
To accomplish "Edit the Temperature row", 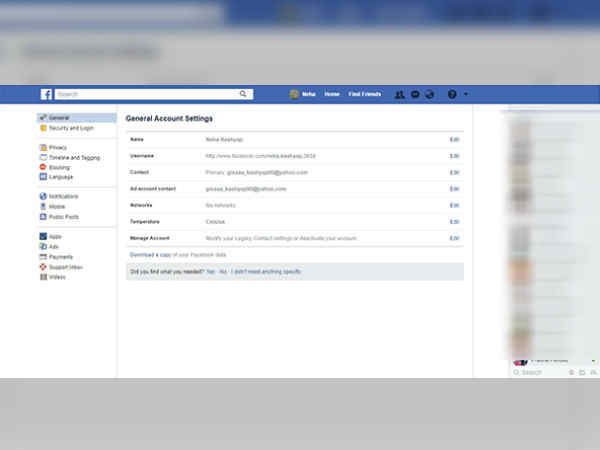I will point(454,222).
